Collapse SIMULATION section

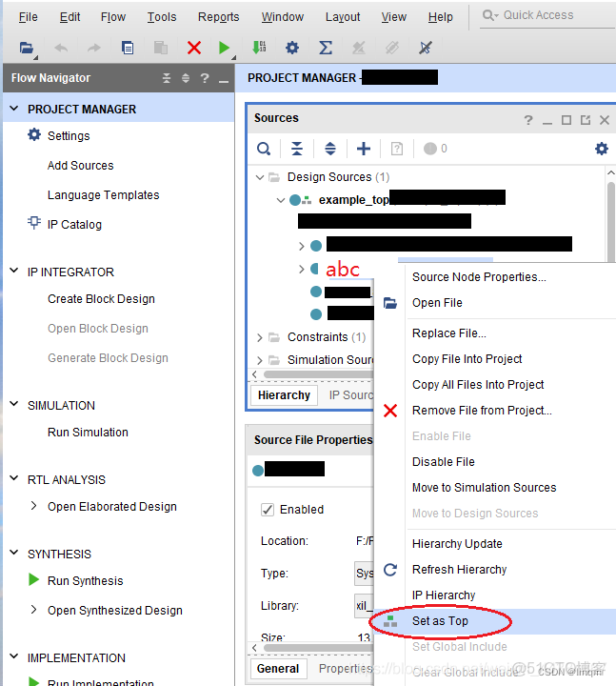point(14,404)
